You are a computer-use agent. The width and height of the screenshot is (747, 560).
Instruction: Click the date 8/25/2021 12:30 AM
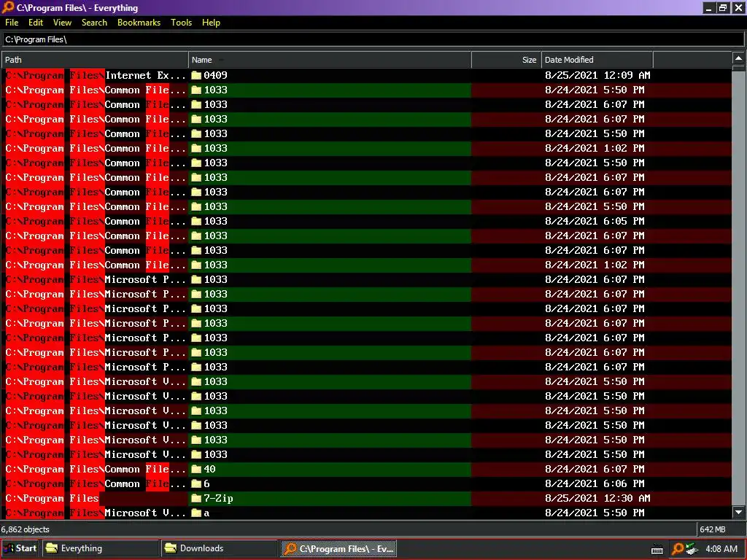(597, 499)
